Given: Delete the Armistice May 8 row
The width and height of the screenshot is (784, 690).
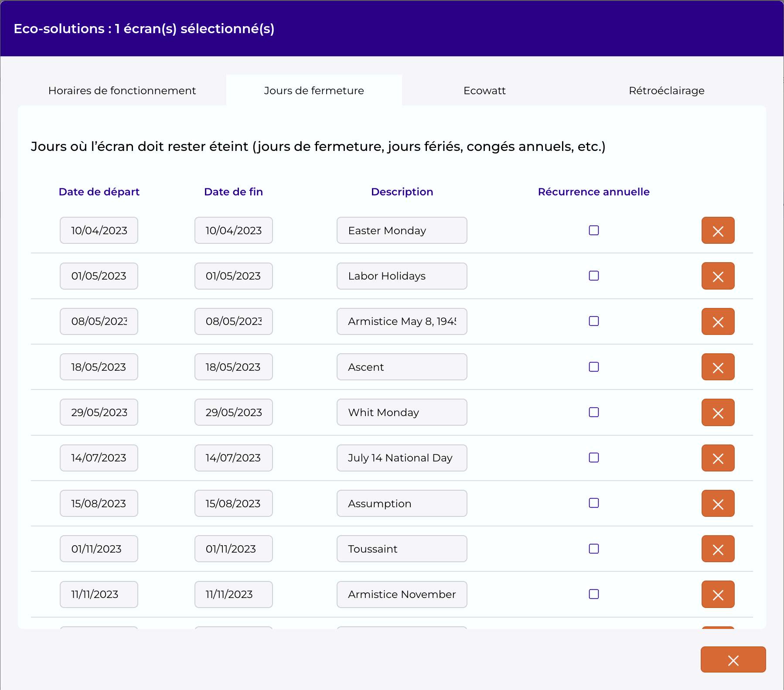Looking at the screenshot, I should [718, 321].
